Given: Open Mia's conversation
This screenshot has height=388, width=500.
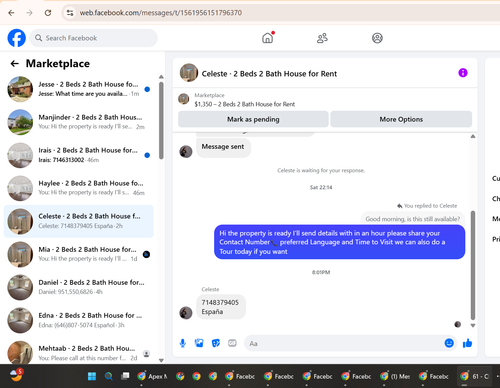Looking at the screenshot, I should 79,254.
